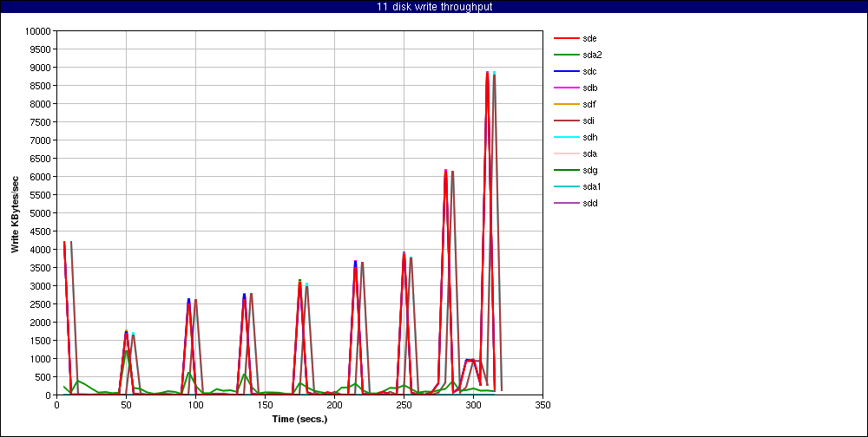Screen dimensions: 868x437
Task: Select the sdd legend label
Action: tap(589, 203)
